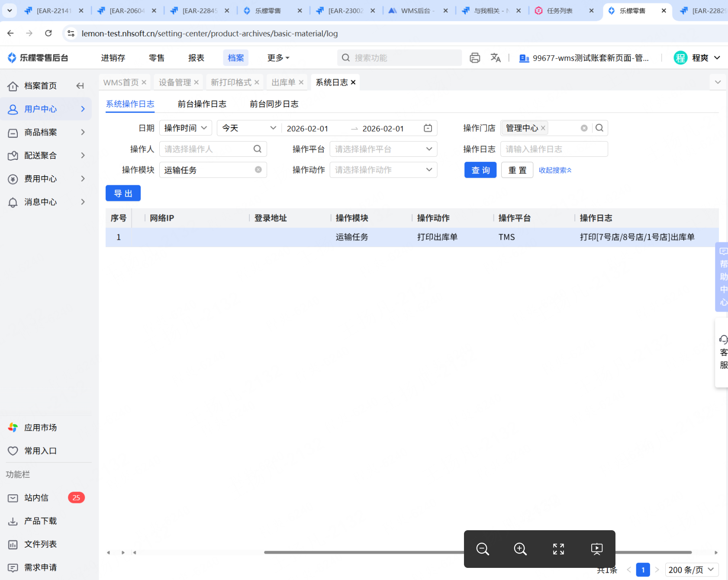
Task: Click the 查询 search button
Action: [x=480, y=170]
